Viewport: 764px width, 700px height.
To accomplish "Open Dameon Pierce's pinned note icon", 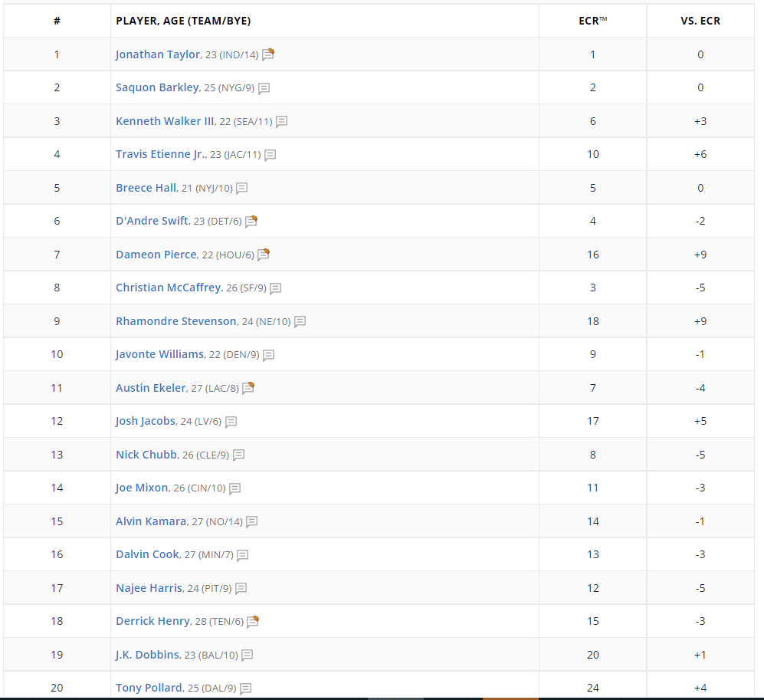I will pyautogui.click(x=264, y=255).
